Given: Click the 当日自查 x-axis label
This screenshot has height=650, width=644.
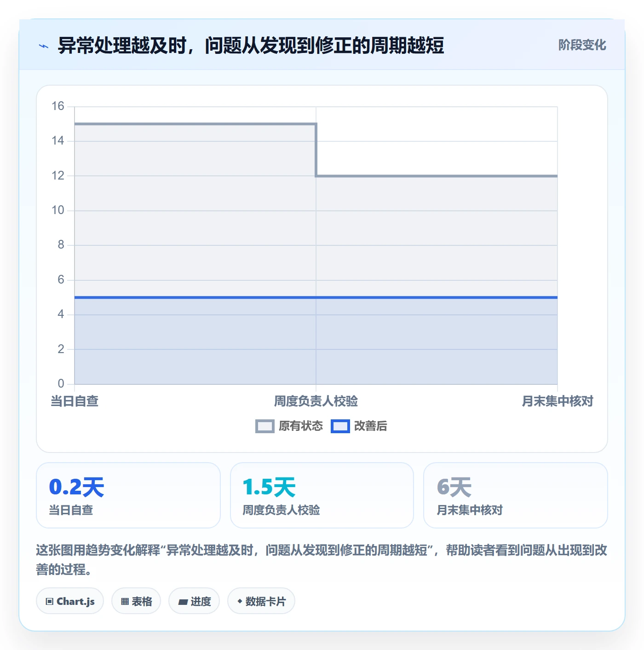Looking at the screenshot, I should [75, 401].
